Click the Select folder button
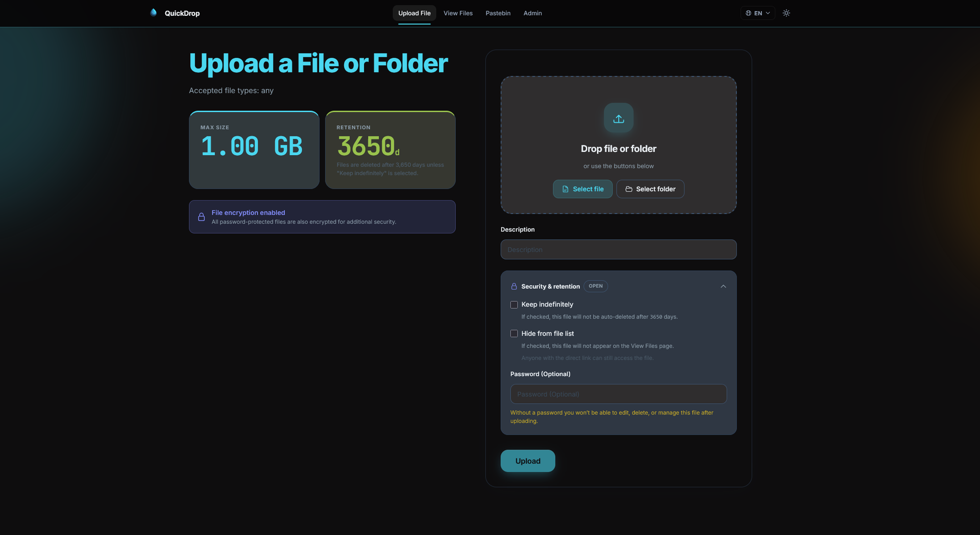Screen dimensions: 980x535 click(x=650, y=189)
